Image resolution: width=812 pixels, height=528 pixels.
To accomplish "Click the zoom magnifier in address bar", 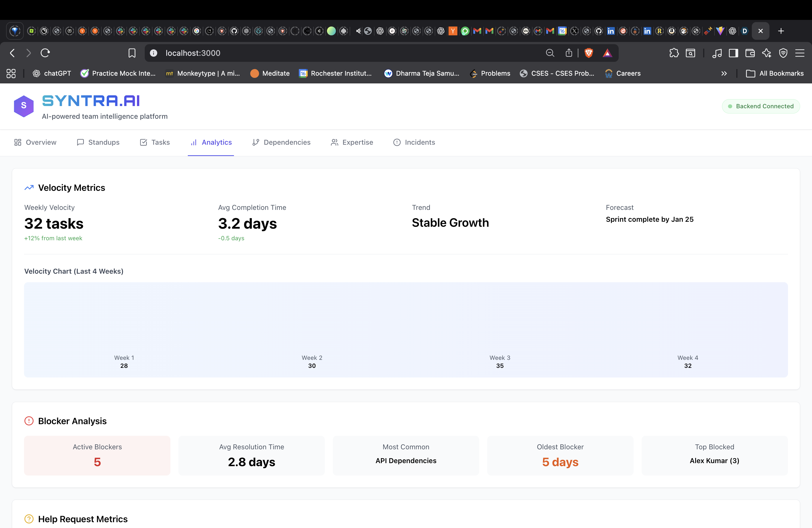I will (550, 53).
